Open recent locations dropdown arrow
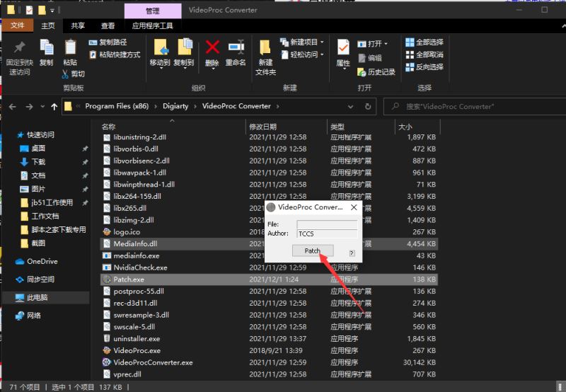 point(42,106)
